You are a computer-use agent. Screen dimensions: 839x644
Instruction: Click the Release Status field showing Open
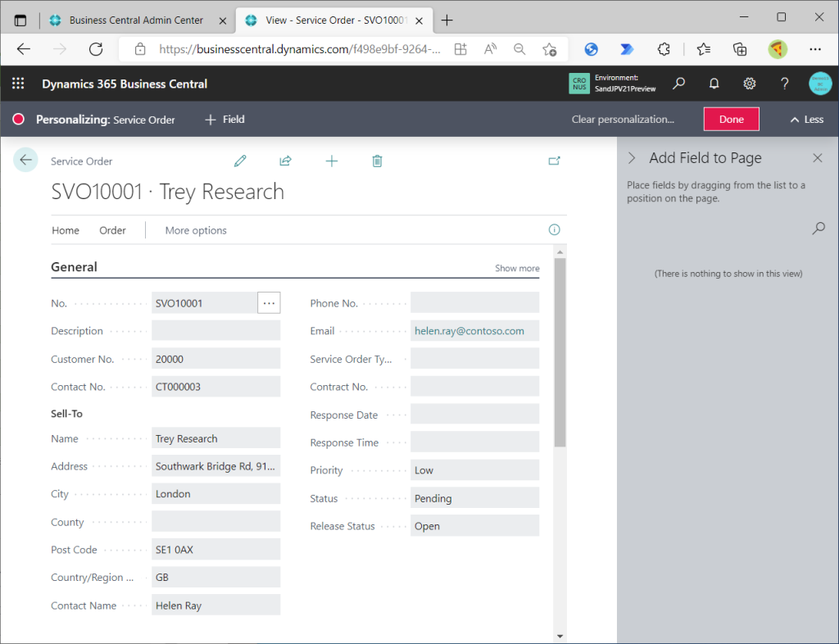coord(474,525)
